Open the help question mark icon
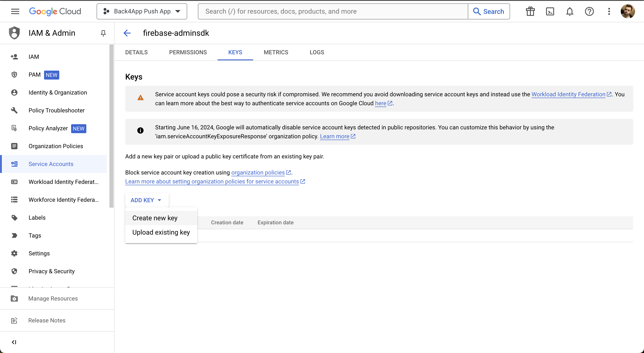The image size is (644, 353). [589, 11]
